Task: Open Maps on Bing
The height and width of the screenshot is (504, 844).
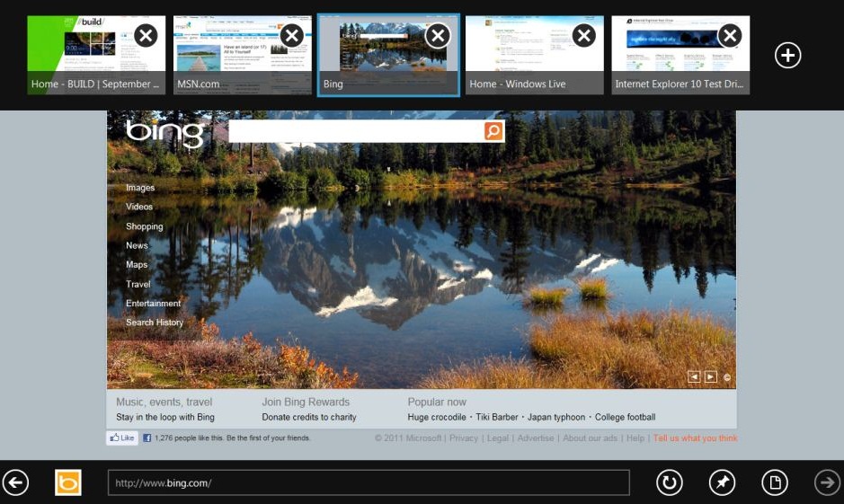Action: click(137, 265)
